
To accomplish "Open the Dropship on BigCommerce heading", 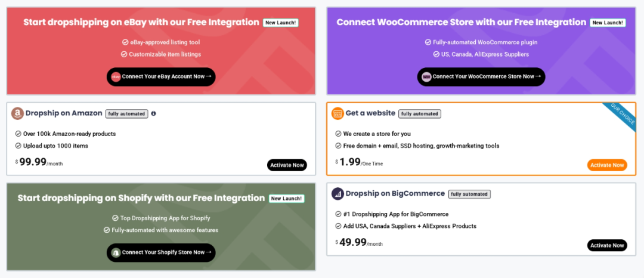I will click(395, 193).
